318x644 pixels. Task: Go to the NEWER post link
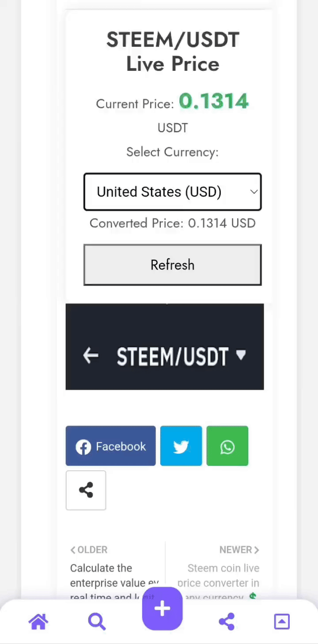(239, 550)
